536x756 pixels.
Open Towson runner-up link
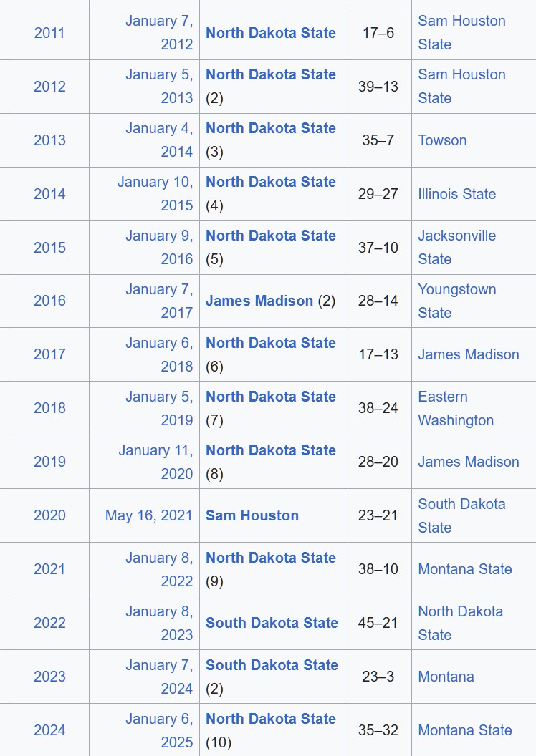442,140
